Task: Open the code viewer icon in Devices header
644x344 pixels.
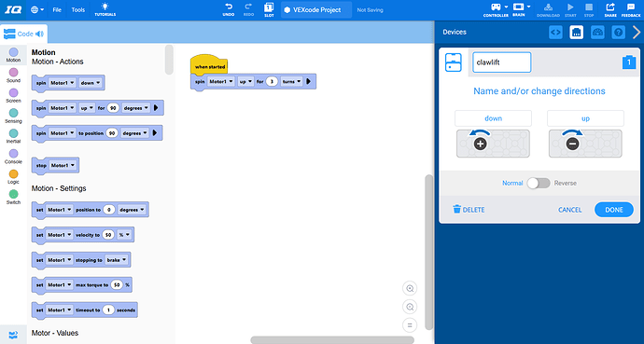Action: pos(555,33)
